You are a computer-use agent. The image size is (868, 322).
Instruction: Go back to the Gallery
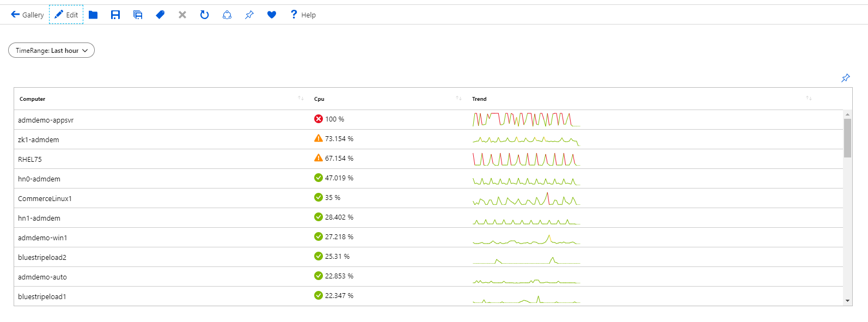27,15
